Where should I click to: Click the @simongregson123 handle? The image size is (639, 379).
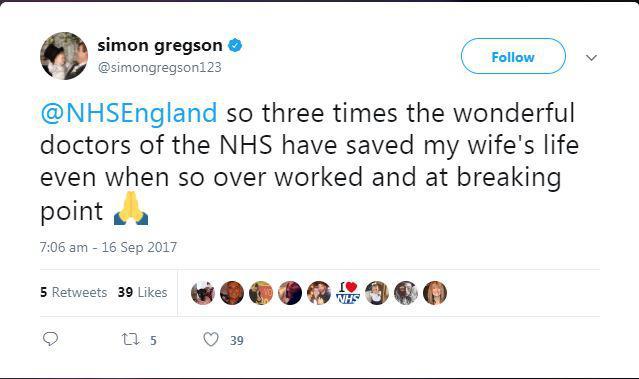159,67
